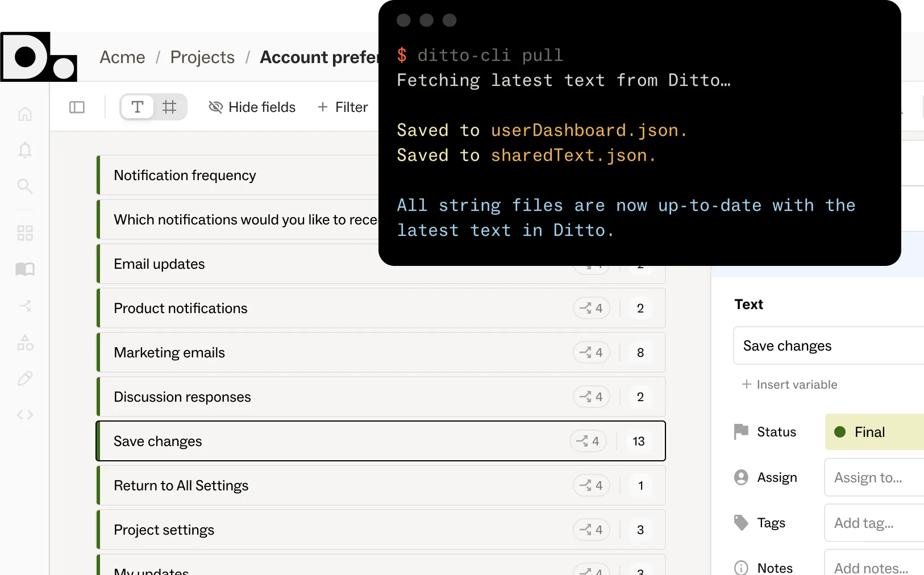Click the Ditto logo in the top corner
Screen dimensions: 924x575
[x=39, y=57]
